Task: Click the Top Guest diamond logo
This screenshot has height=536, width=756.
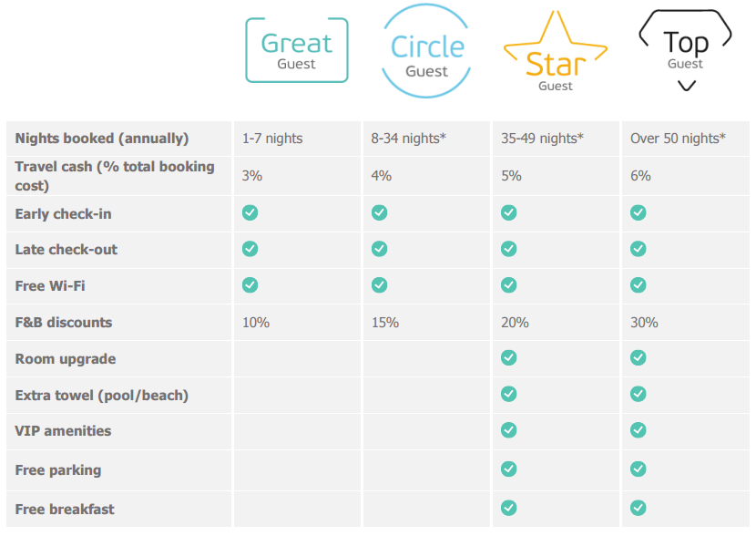Action: tap(685, 50)
